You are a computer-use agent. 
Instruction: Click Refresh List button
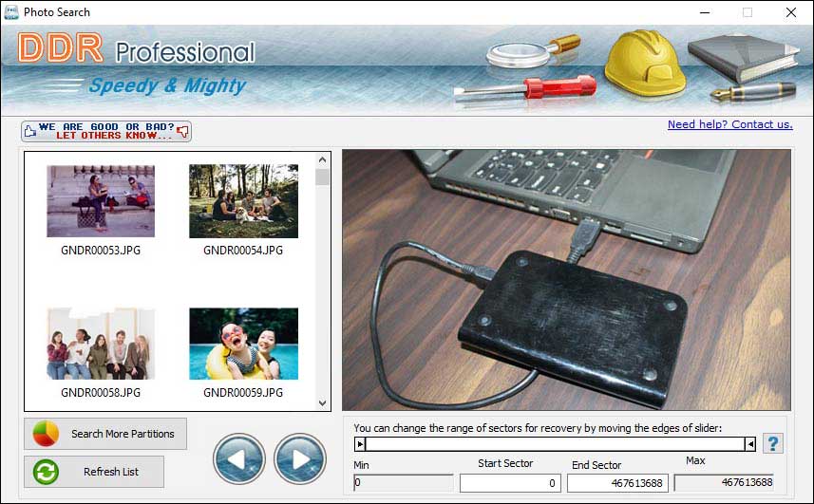tap(94, 472)
